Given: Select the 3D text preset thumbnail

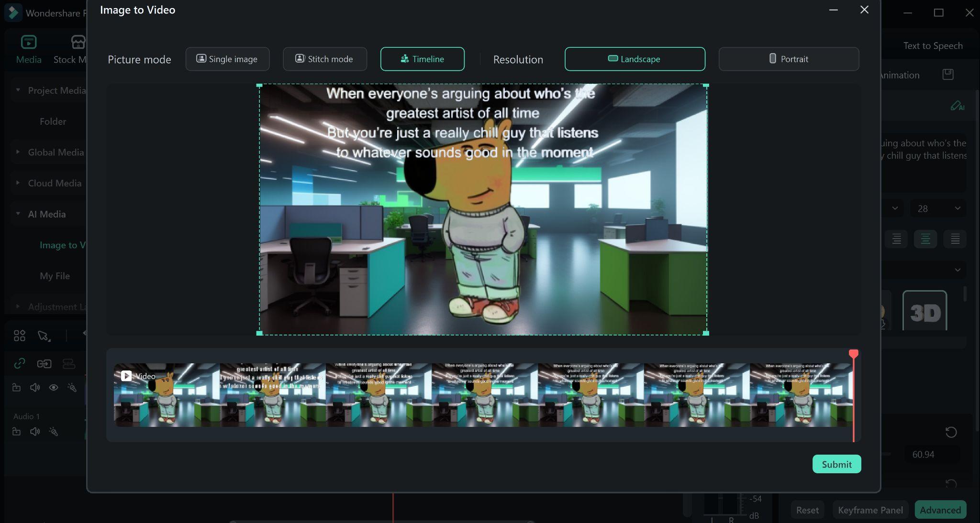Looking at the screenshot, I should pos(924,311).
